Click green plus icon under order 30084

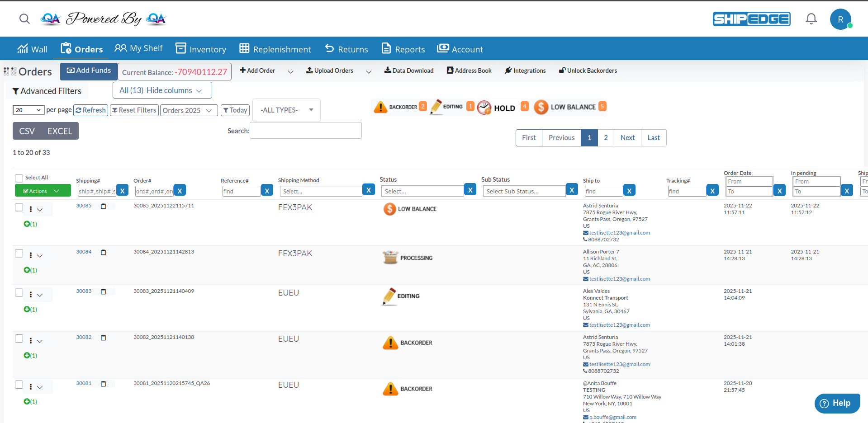(27, 270)
